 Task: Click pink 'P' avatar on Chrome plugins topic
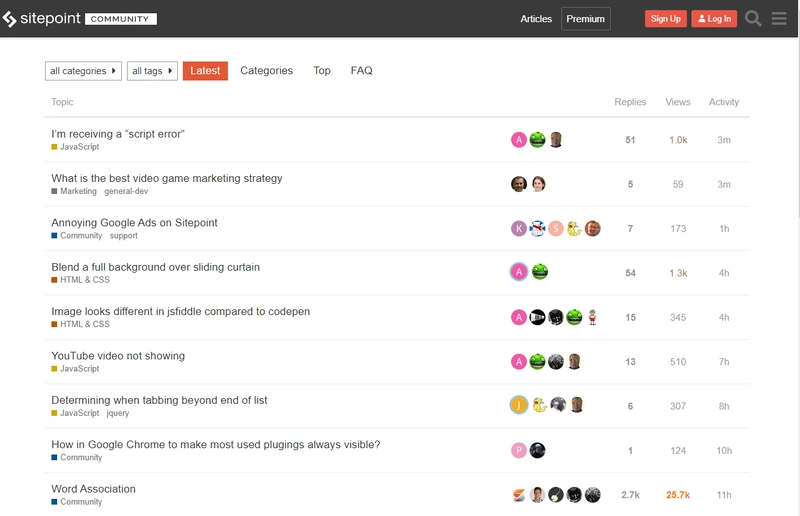[519, 450]
